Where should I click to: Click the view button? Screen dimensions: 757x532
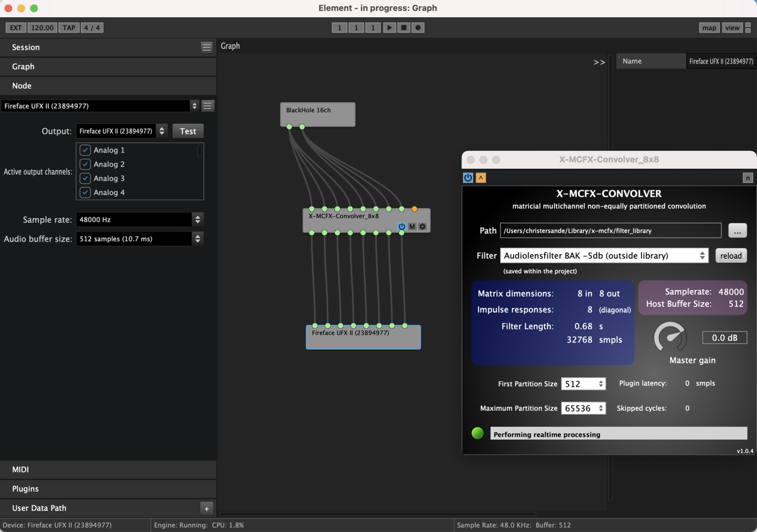732,28
